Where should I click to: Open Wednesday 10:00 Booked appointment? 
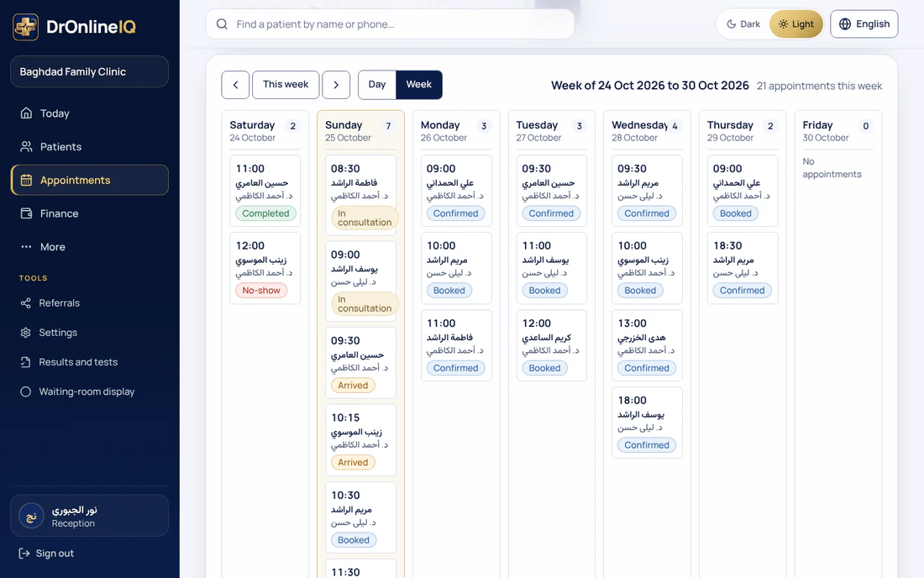pos(647,268)
